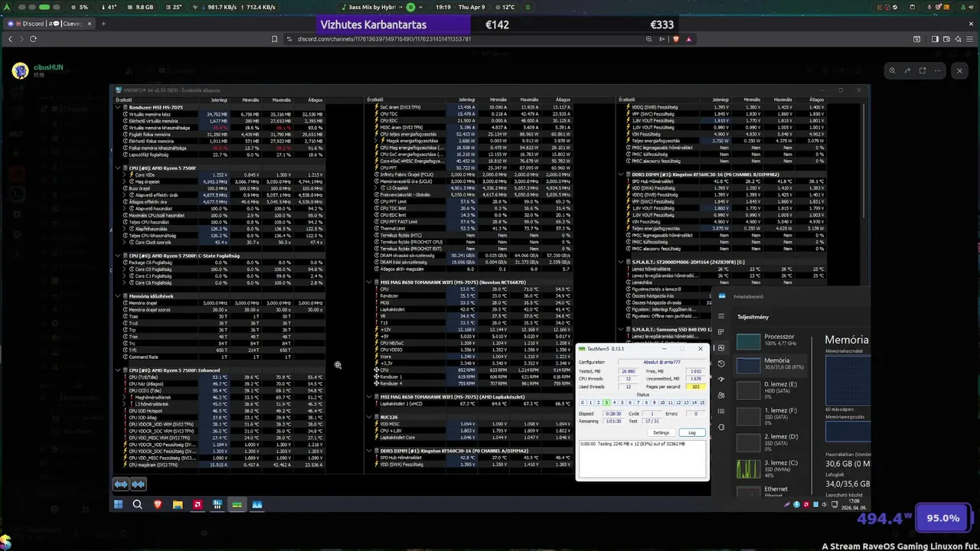Collapse the Memória időzítések group in HWiNFO
Screen dimensions: 980x551
(x=118, y=296)
